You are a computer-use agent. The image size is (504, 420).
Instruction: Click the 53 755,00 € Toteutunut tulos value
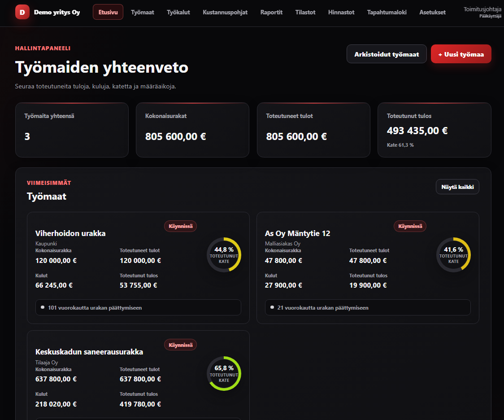point(138,285)
